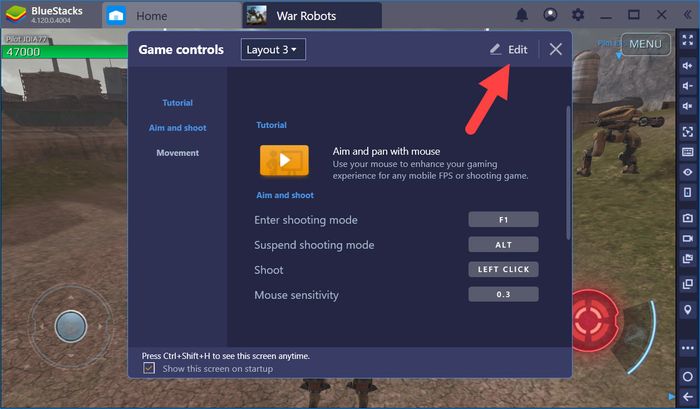Click the F1 key binding field

[x=503, y=220]
